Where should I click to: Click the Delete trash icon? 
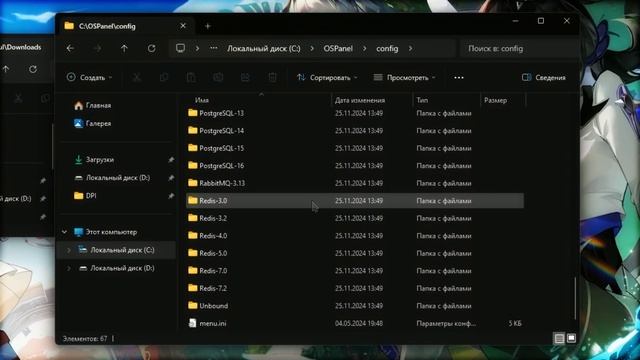click(272, 78)
